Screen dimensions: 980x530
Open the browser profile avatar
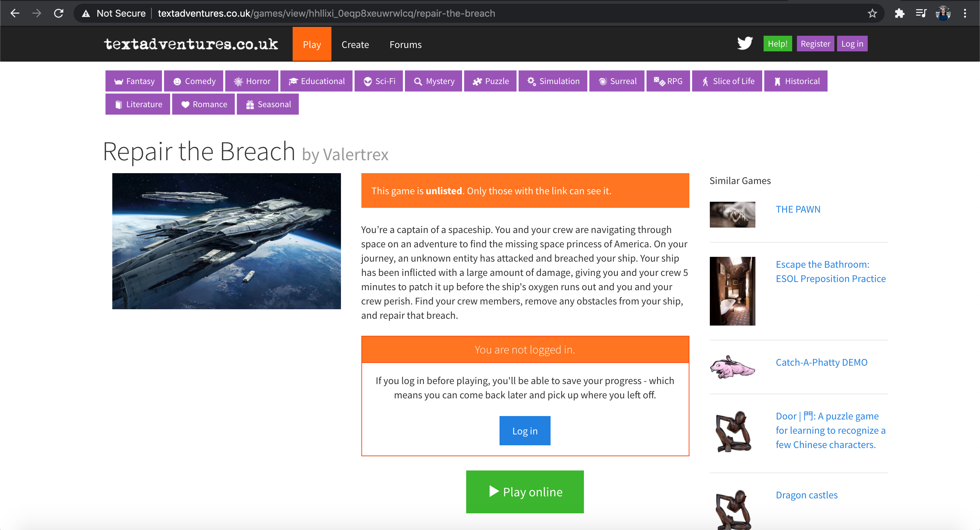pyautogui.click(x=943, y=13)
